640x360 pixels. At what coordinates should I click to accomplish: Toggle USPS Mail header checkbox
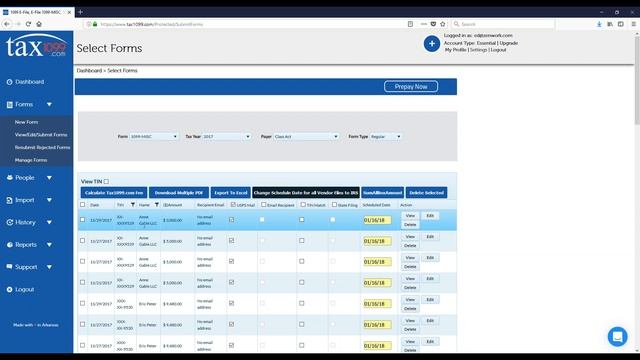pyautogui.click(x=233, y=205)
